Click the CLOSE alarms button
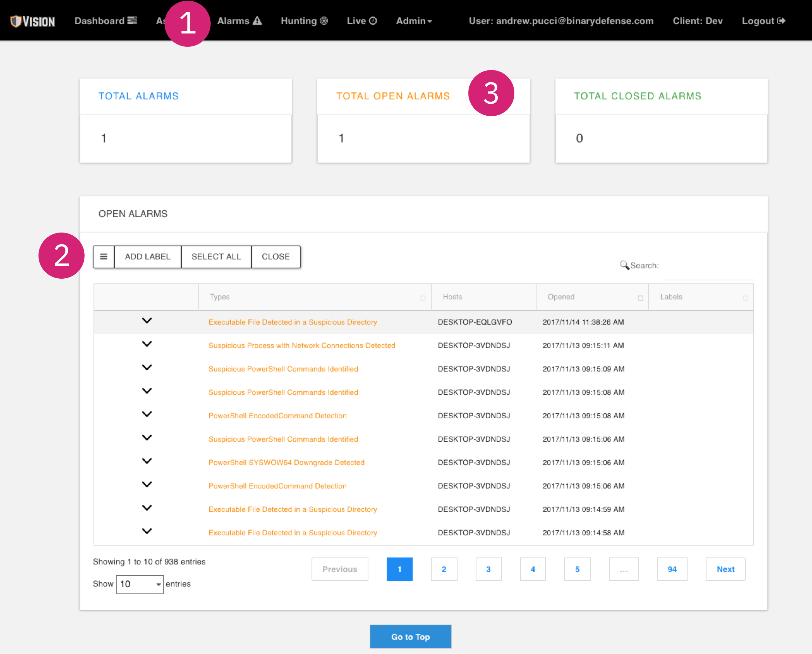The height and width of the screenshot is (654, 812). [x=276, y=257]
